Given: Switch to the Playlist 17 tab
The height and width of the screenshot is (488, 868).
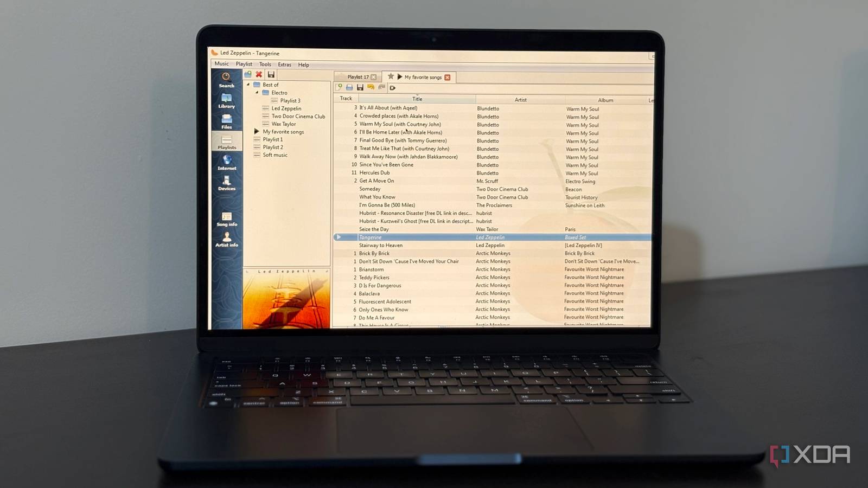Looking at the screenshot, I should coord(358,77).
